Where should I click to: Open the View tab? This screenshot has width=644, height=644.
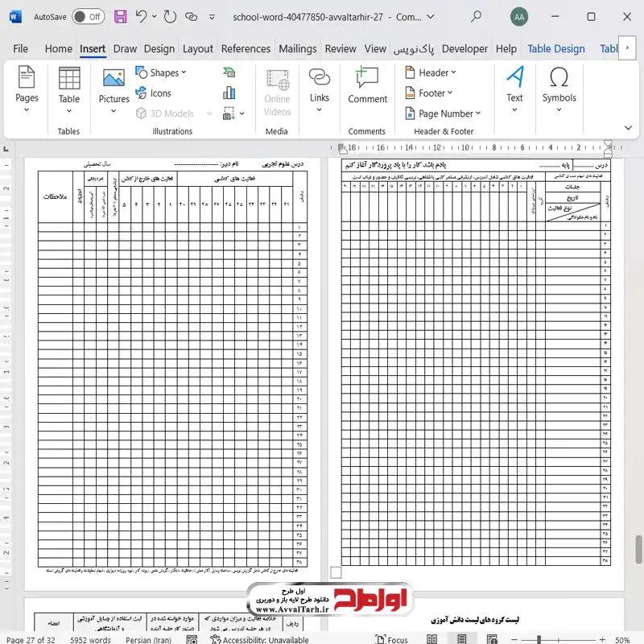[375, 49]
